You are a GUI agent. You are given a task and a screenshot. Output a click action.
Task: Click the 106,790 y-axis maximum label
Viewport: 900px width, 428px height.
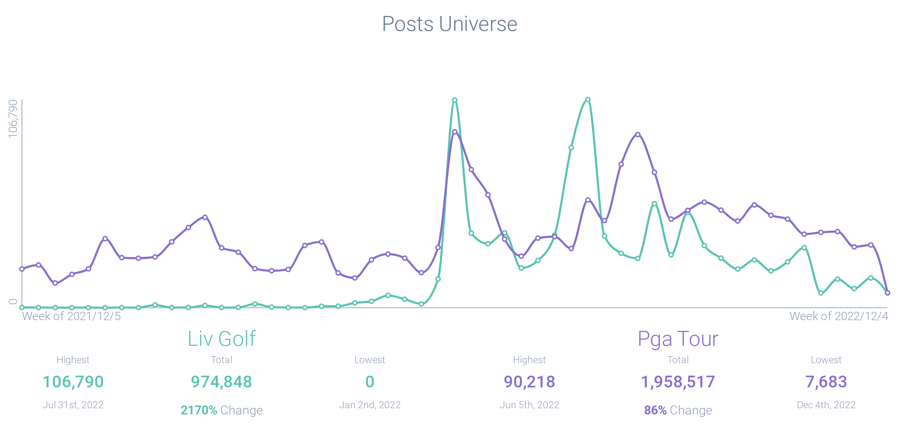[x=13, y=119]
